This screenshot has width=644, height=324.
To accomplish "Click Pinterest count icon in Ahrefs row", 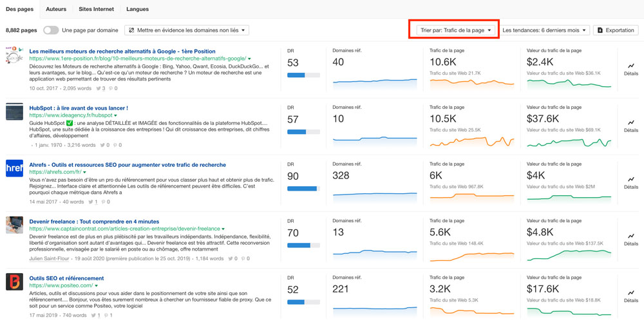I will pos(104,202).
